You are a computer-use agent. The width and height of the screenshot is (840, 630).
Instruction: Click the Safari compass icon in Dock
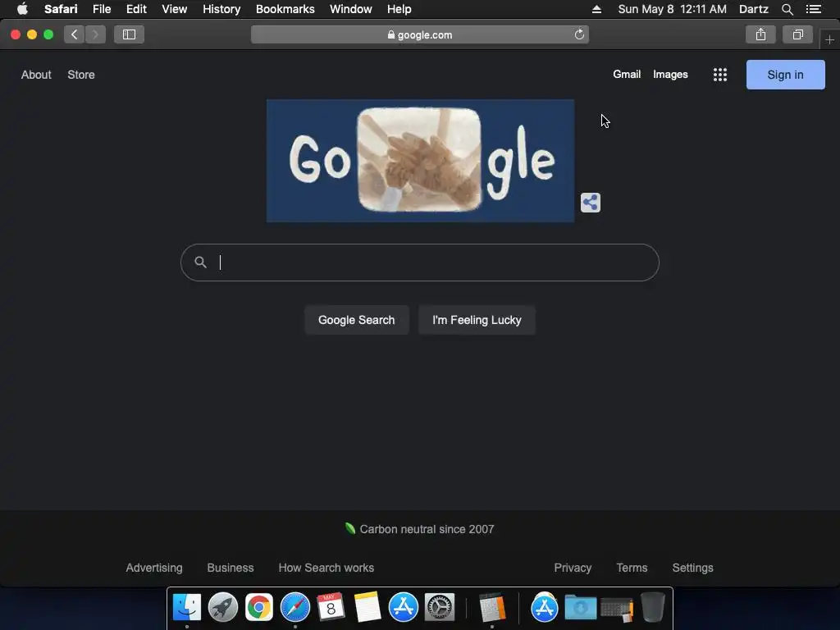click(x=295, y=607)
